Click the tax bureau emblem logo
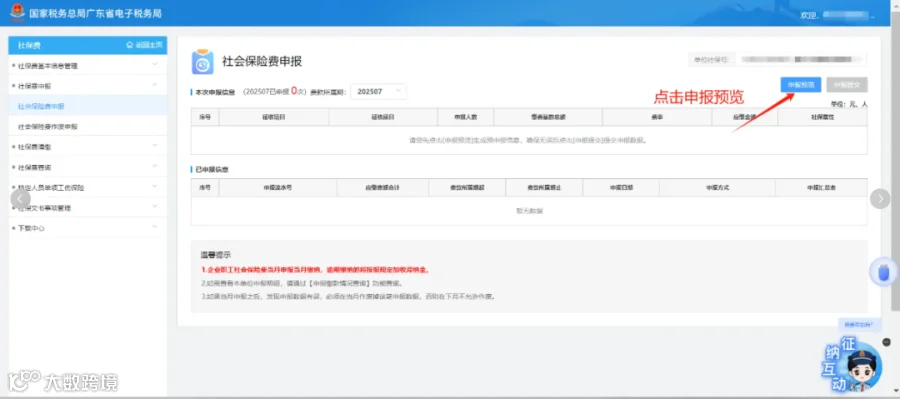Viewport: 900px width, 399px height. tap(17, 13)
